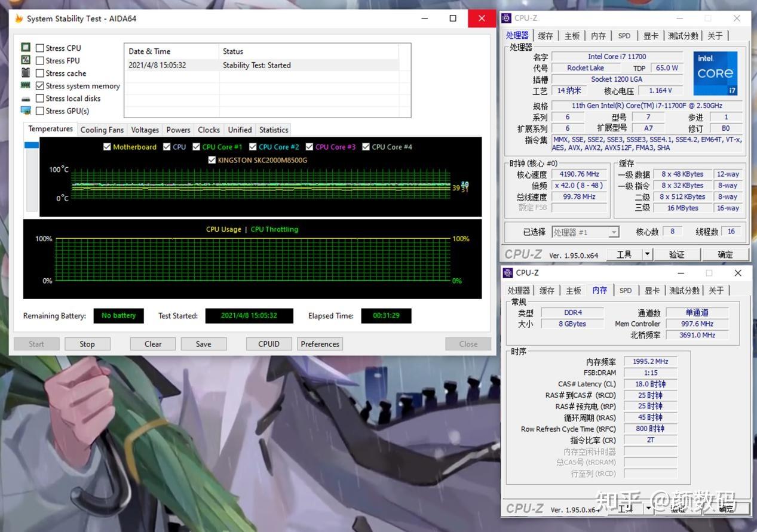This screenshot has height=532, width=757.
Task: Click the memory module icon beside Stress system memory
Action: coord(25,85)
